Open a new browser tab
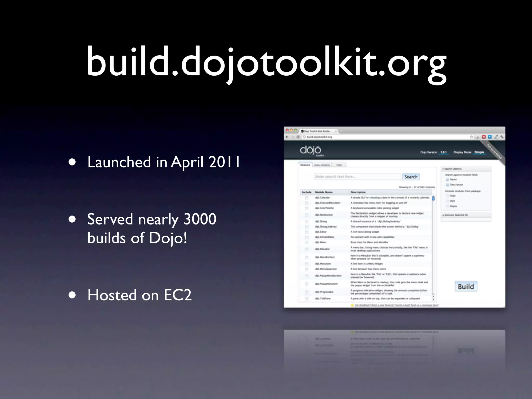The image size is (532, 399). pyautogui.click(x=342, y=131)
